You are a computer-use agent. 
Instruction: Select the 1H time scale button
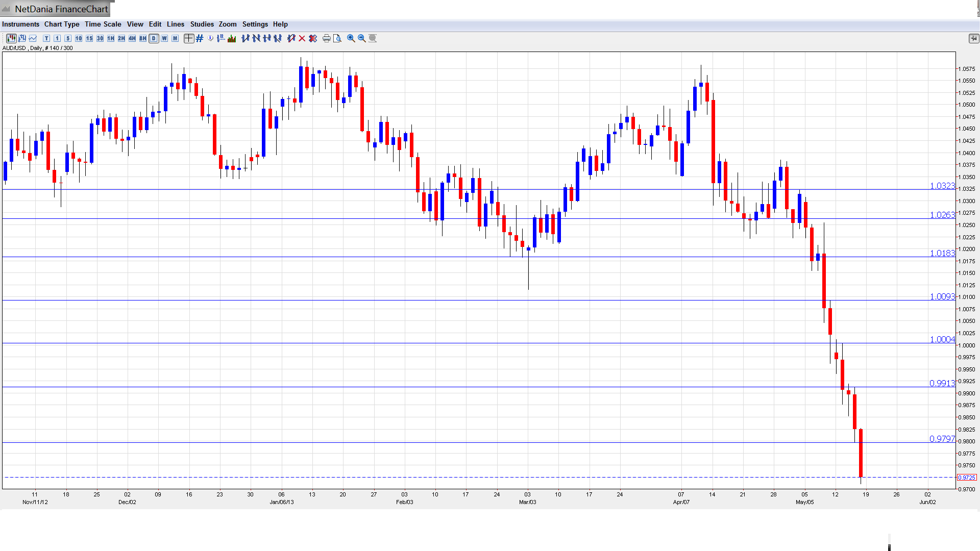point(111,38)
